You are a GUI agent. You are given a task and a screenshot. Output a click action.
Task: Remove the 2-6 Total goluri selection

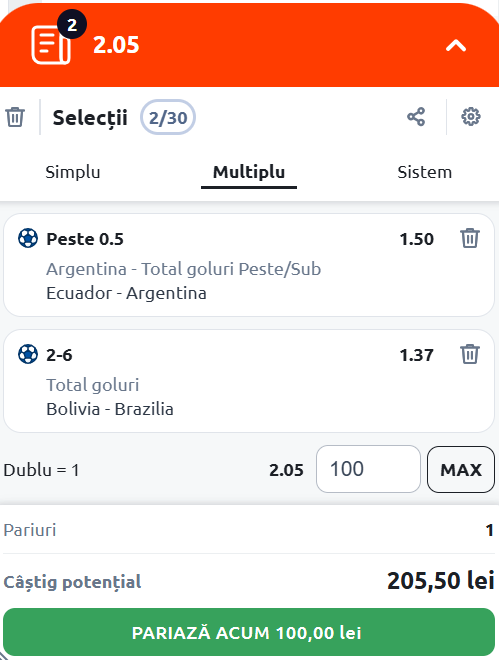click(470, 354)
